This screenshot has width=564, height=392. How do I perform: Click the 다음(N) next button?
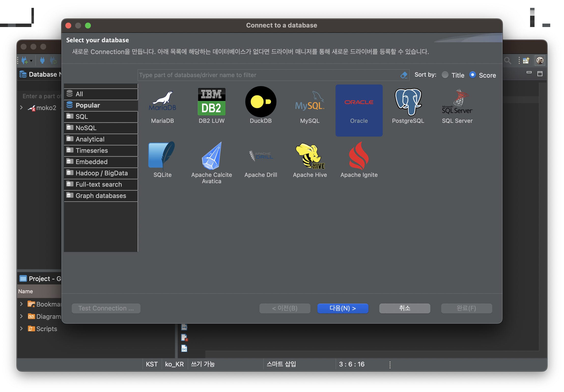pos(343,308)
